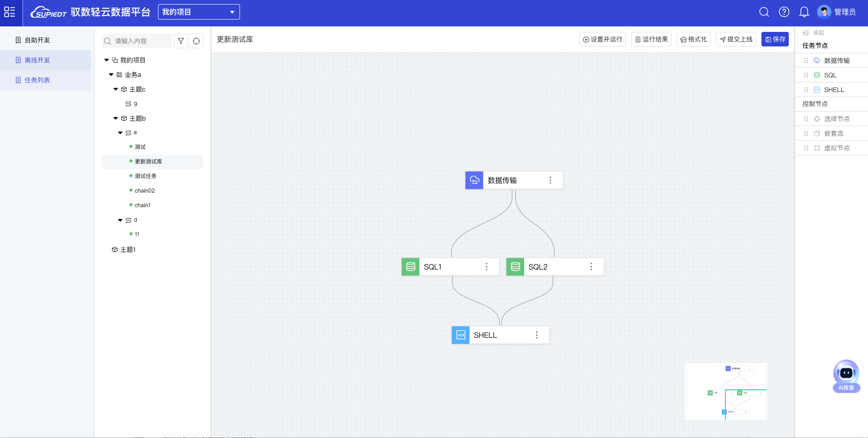The image size is (868, 438).
Task: Click the filter funnel icon
Action: pos(181,41)
